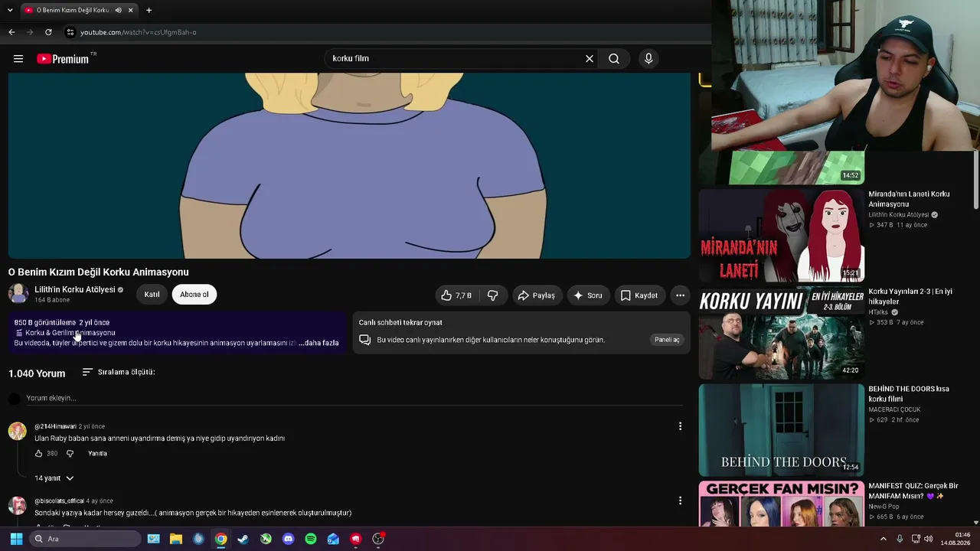The image size is (980, 551).
Task: Open the Korku & Gerilim Animasyonu playlist link
Action: point(70,333)
